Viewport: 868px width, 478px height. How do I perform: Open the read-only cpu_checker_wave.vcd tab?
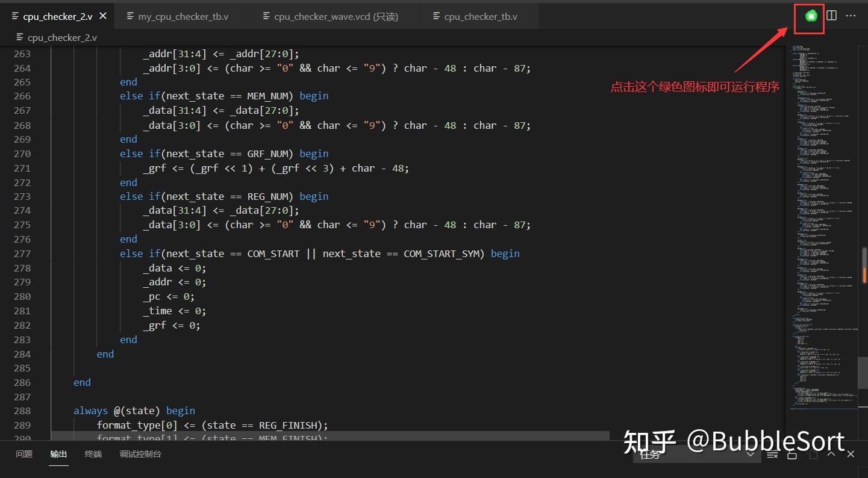pyautogui.click(x=334, y=16)
